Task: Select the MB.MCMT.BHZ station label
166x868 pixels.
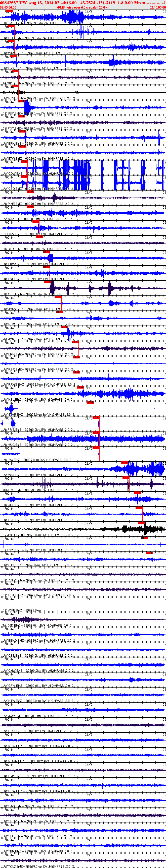Action: point(38,339)
